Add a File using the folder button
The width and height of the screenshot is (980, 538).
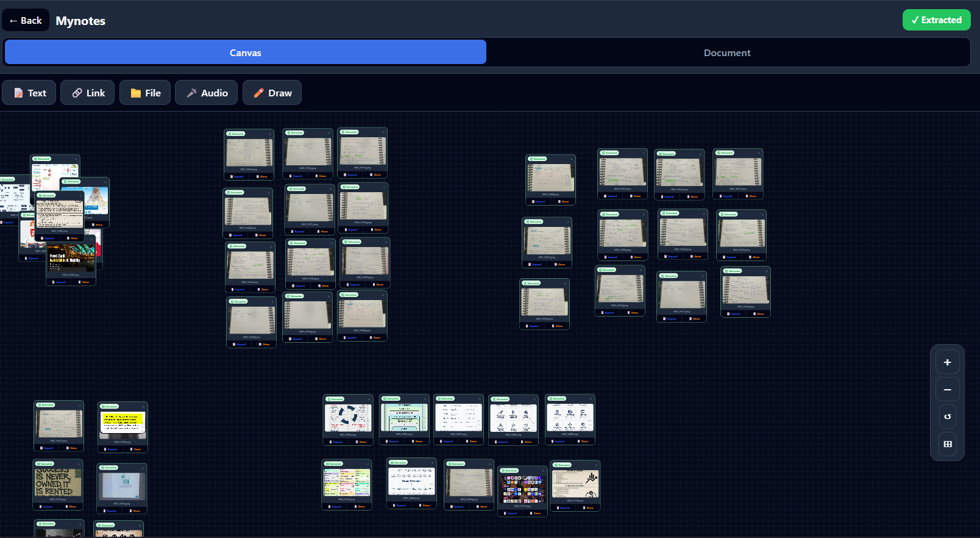coord(145,93)
